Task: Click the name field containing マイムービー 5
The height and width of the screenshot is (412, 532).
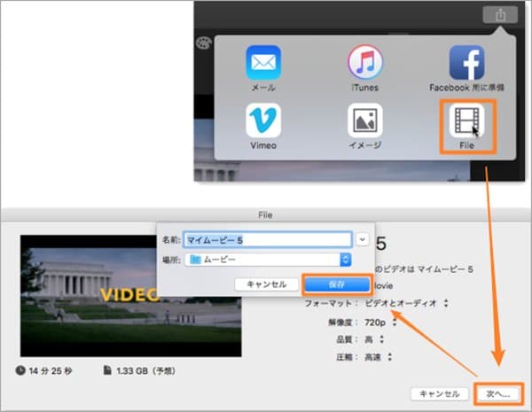Action: point(267,239)
